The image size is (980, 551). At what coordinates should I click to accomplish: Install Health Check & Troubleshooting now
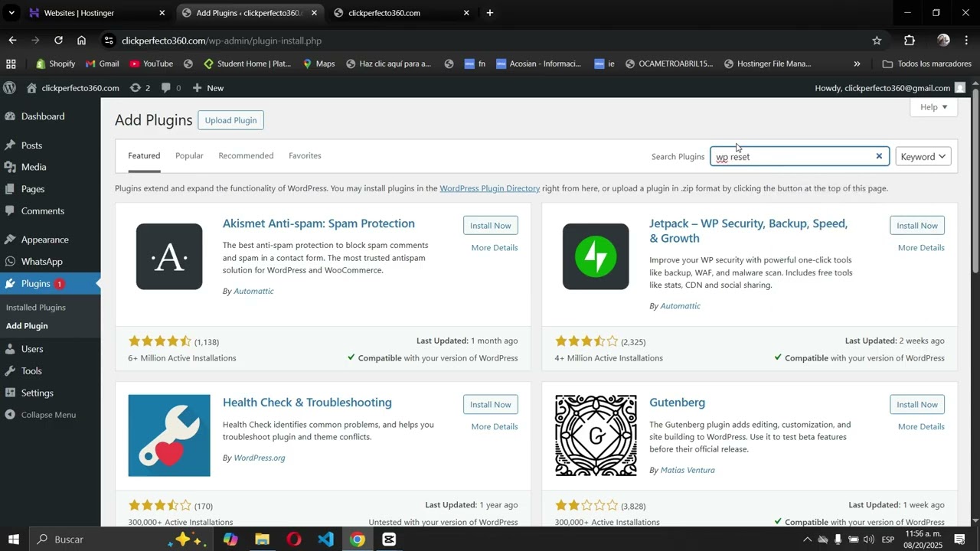(491, 405)
